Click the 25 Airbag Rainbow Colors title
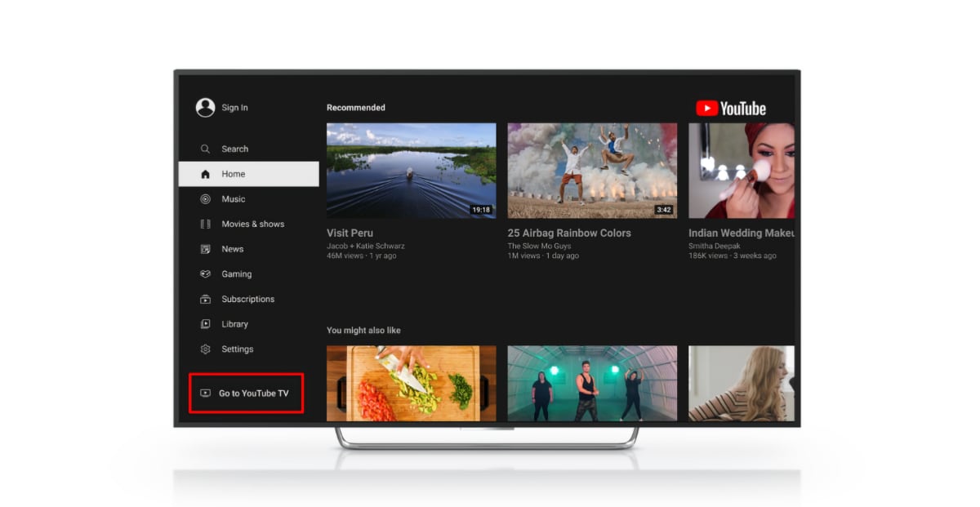Screen dimensions: 980x507 coord(569,233)
